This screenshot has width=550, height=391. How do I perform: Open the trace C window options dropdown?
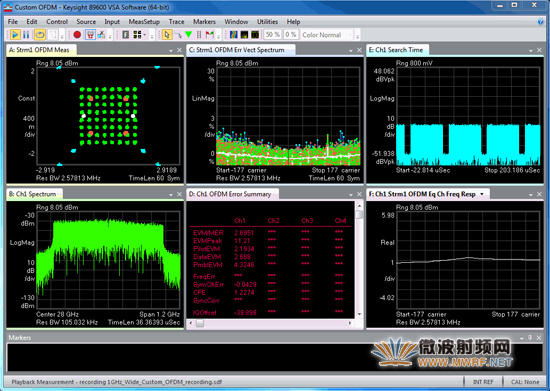click(351, 50)
